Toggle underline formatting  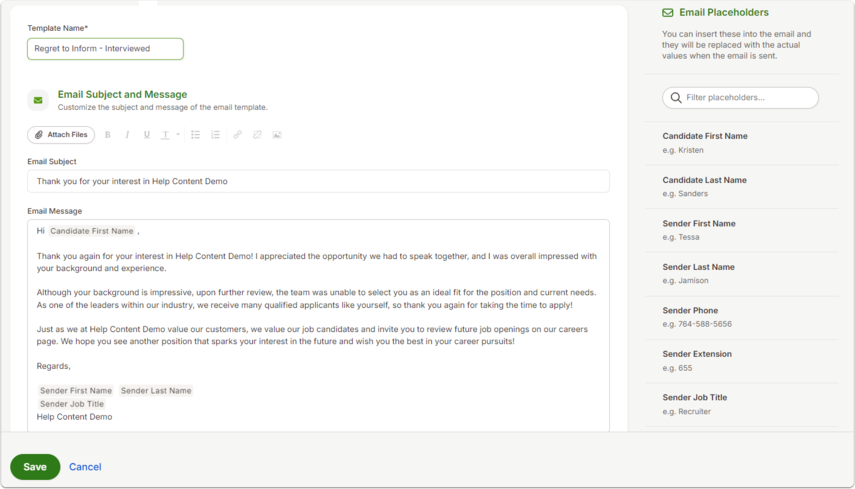147,135
